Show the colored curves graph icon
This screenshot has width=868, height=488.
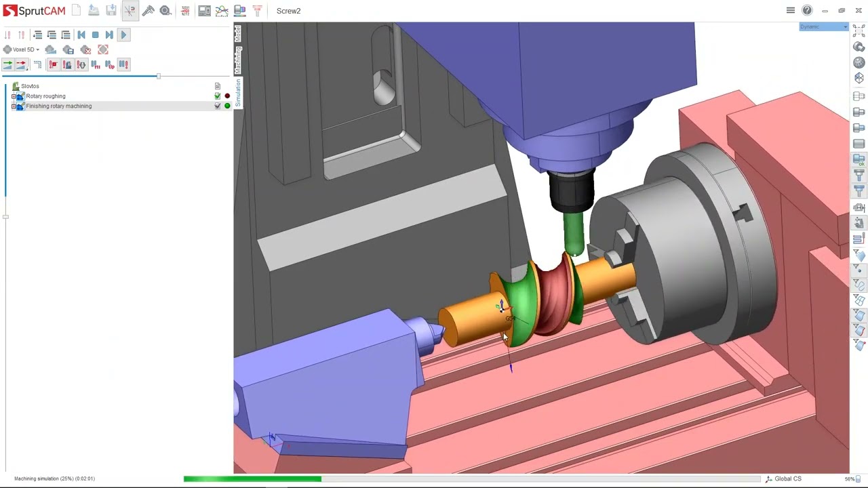point(222,11)
